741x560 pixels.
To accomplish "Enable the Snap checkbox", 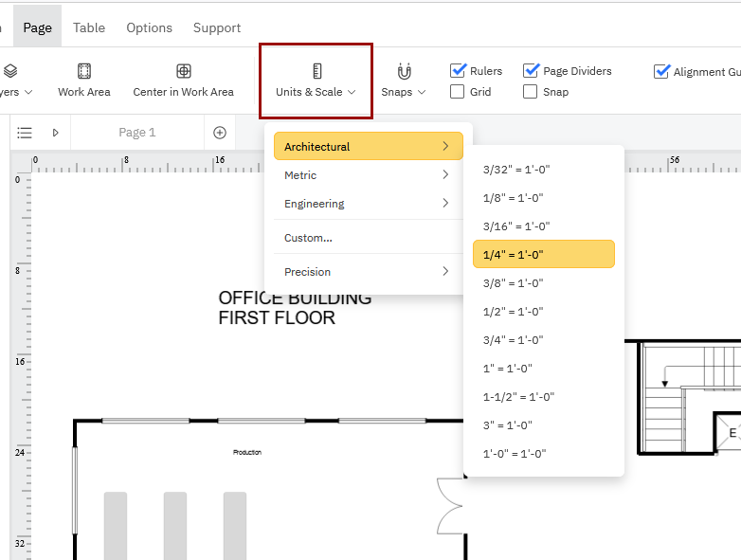I will pos(531,92).
